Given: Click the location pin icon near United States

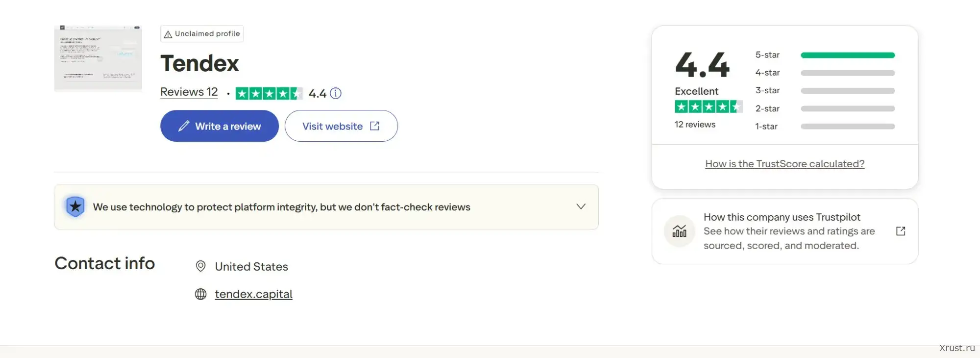Looking at the screenshot, I should (200, 266).
